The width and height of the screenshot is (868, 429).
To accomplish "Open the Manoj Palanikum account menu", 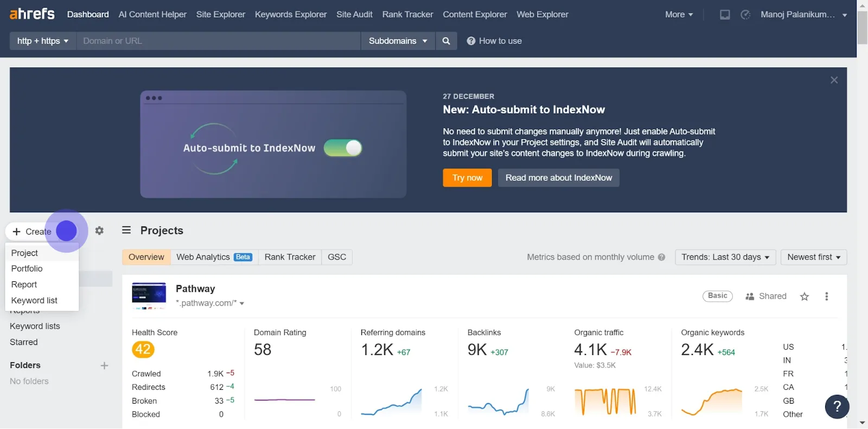I will click(x=803, y=15).
